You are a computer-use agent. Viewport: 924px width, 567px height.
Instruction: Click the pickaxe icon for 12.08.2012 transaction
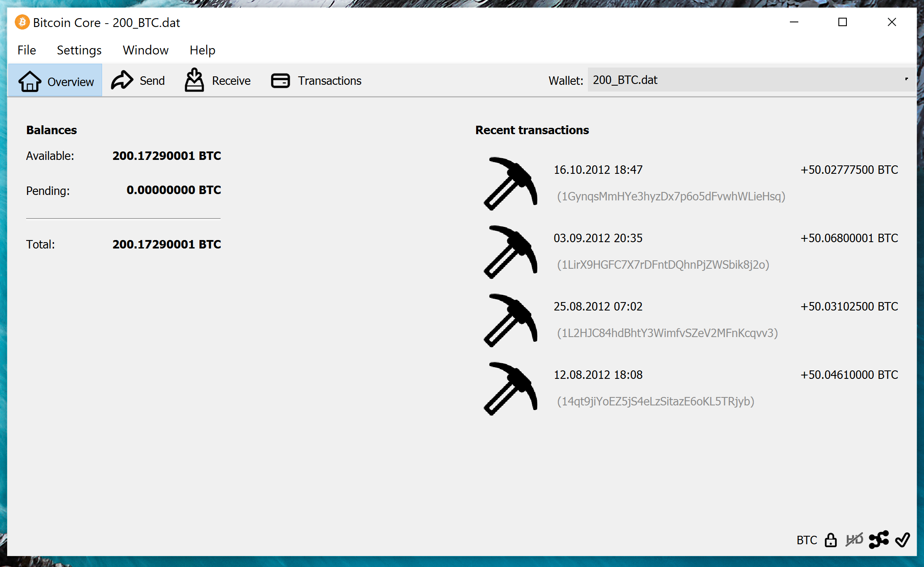coord(510,389)
